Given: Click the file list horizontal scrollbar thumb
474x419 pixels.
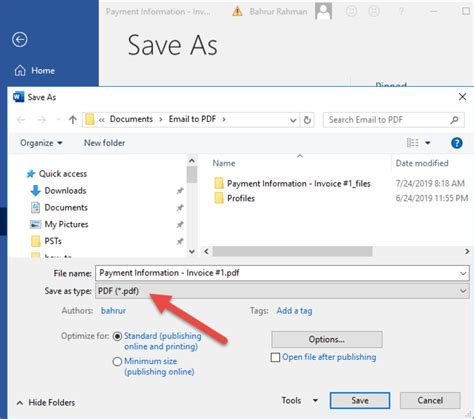Looking at the screenshot, I should [x=292, y=251].
